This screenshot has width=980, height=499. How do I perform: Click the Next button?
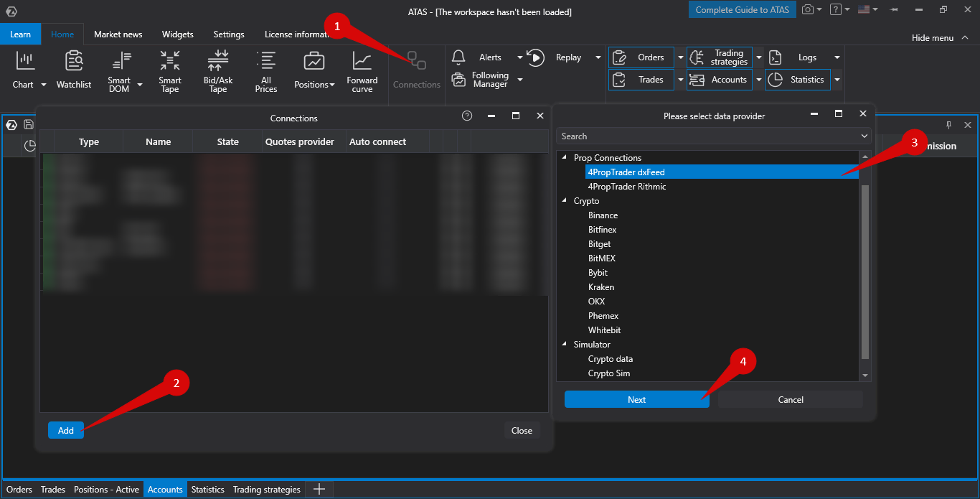tap(636, 399)
